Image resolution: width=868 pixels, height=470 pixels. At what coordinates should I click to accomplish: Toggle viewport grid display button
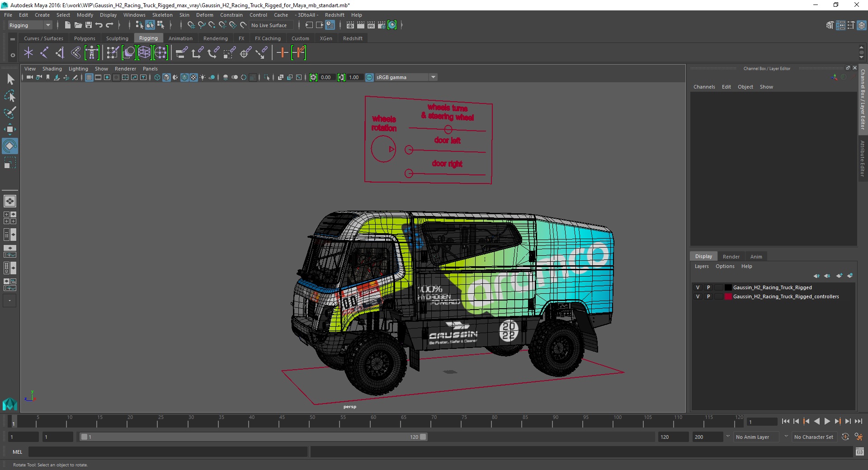pos(89,77)
